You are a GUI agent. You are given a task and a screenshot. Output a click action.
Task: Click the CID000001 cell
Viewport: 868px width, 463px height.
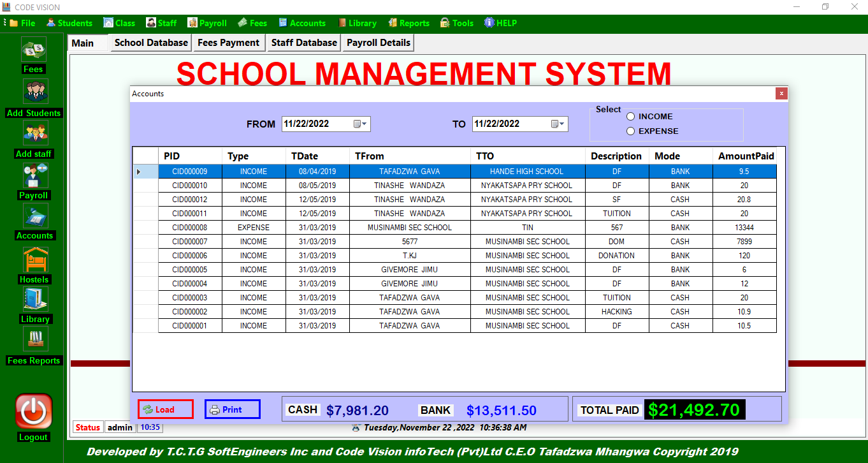[190, 326]
